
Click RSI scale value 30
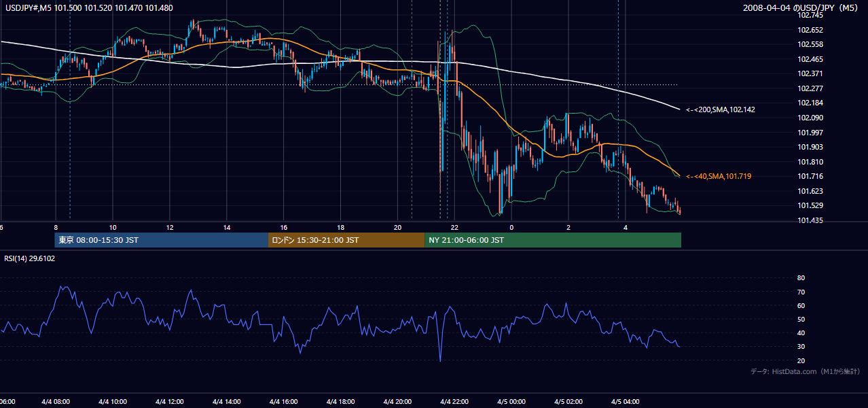[801, 347]
